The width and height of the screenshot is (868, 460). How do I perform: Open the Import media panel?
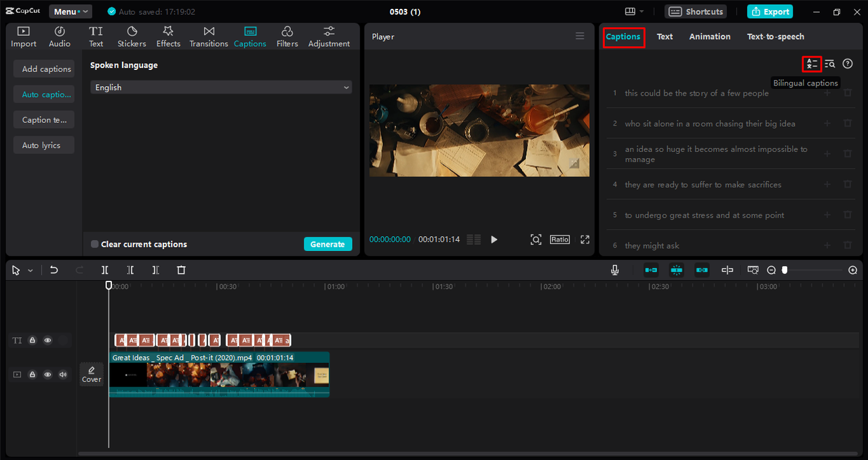point(23,37)
